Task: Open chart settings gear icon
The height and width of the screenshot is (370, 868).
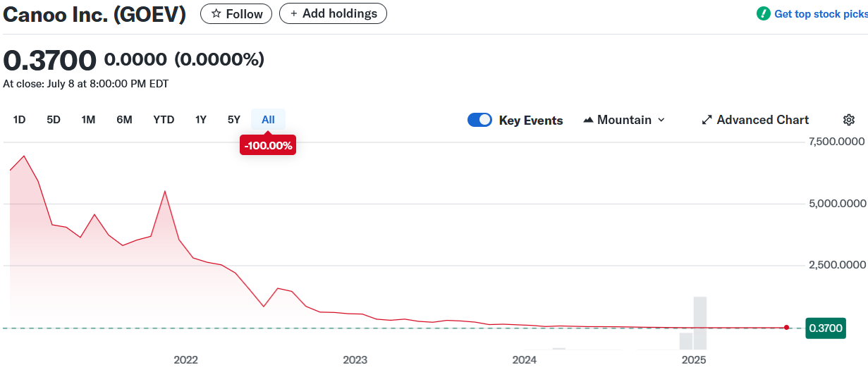Action: click(x=849, y=120)
